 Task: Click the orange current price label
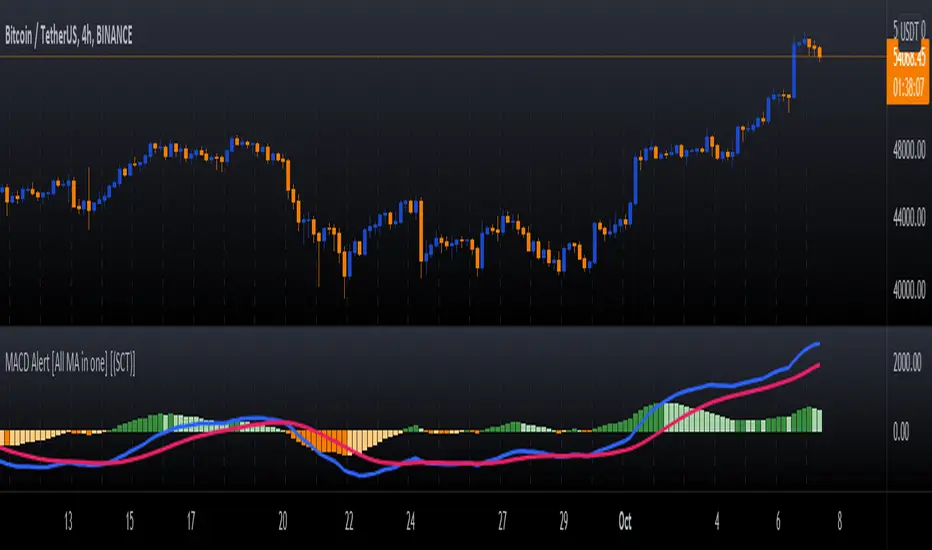click(908, 58)
